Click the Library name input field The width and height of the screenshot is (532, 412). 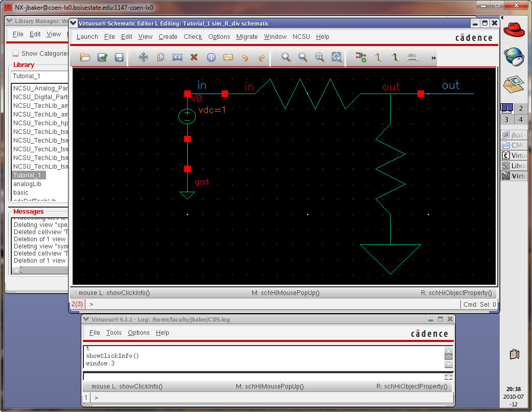tap(40, 76)
